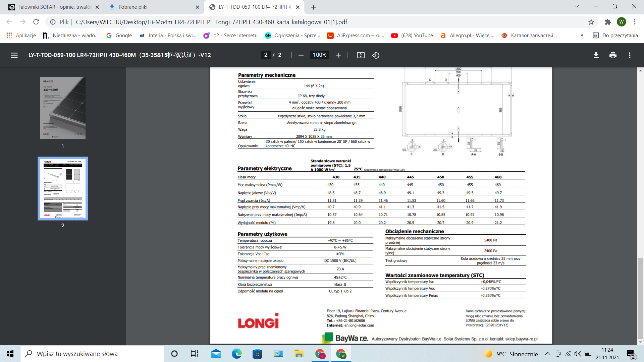
Task: Click the fit to page icon
Action: coord(361,55)
